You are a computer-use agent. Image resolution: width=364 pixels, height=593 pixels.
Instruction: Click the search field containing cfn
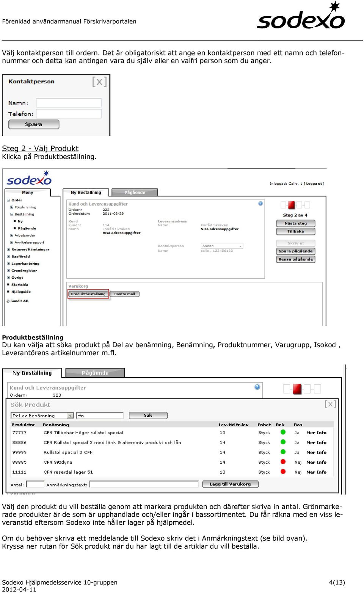pyautogui.click(x=100, y=416)
